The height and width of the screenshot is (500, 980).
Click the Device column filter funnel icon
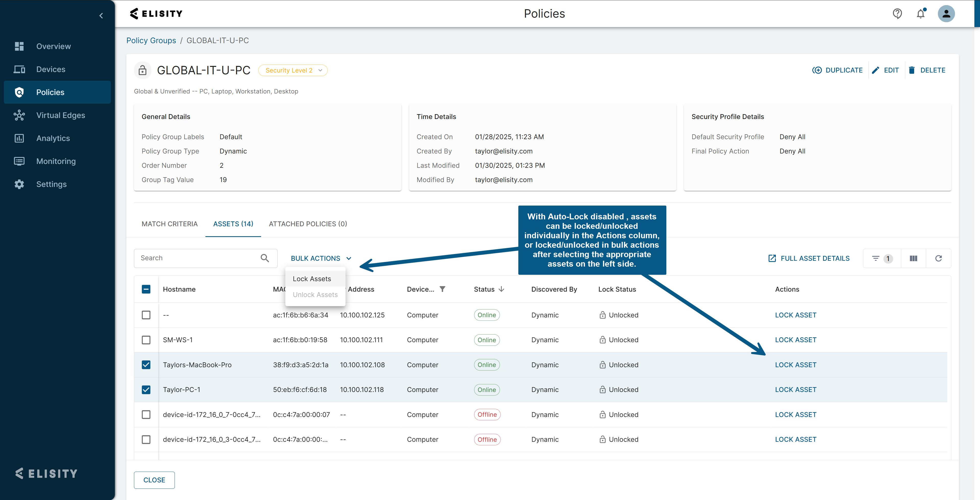pyautogui.click(x=443, y=289)
